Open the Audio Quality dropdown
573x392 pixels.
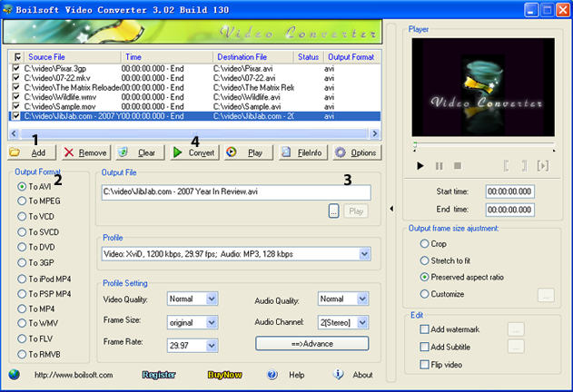click(362, 299)
